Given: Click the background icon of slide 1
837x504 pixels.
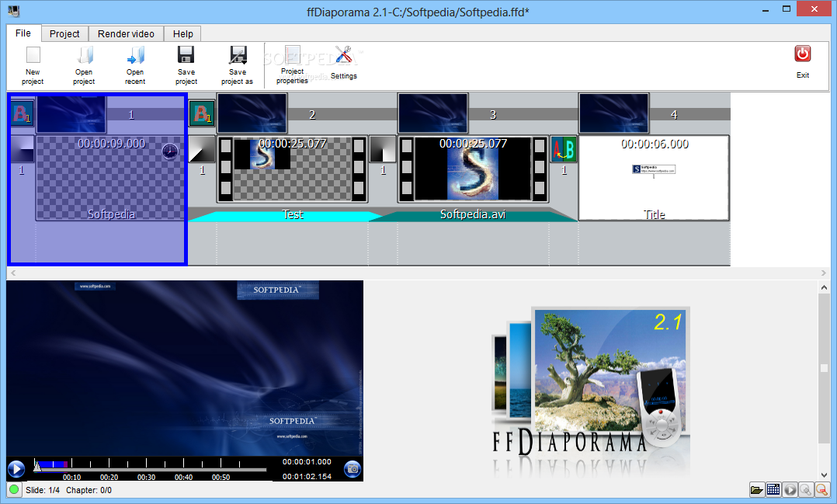Looking at the screenshot, I should coord(23,113).
